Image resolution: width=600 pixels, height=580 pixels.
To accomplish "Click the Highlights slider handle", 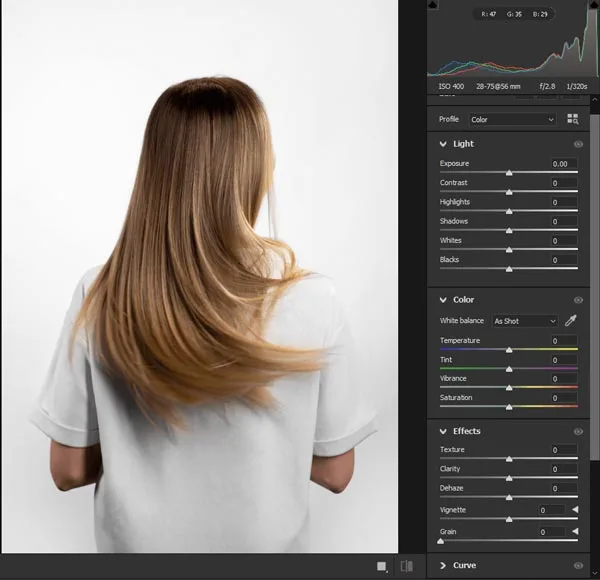I will pos(509,211).
